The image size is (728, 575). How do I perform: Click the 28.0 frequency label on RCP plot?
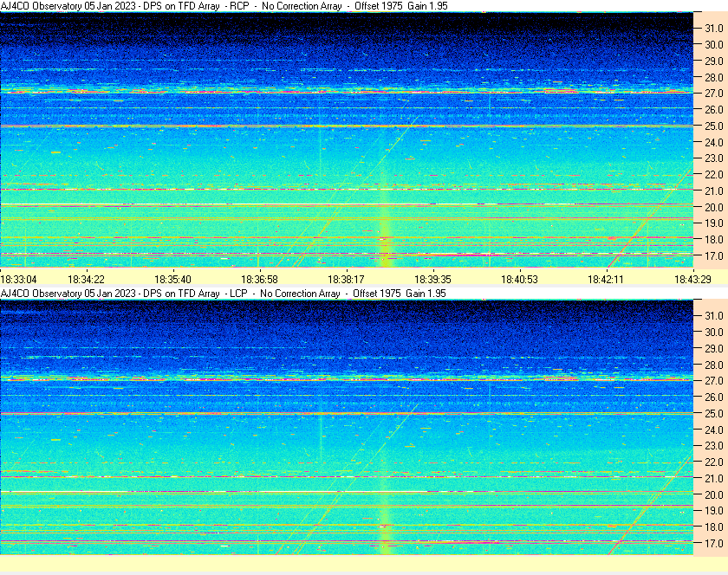point(714,77)
